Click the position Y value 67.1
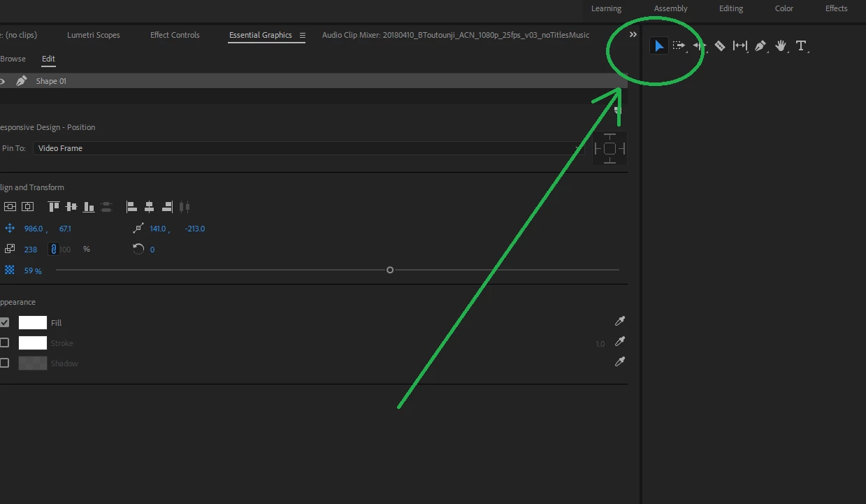 click(x=65, y=229)
